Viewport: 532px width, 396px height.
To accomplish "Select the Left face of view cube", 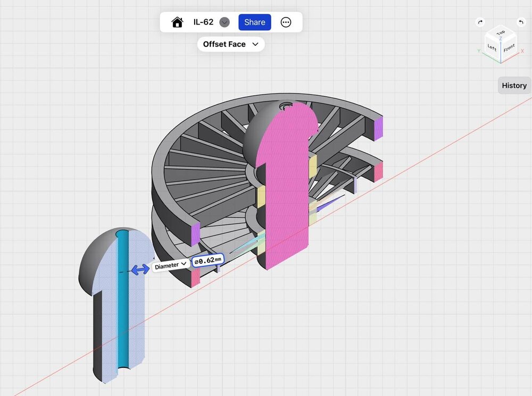I will coord(492,48).
